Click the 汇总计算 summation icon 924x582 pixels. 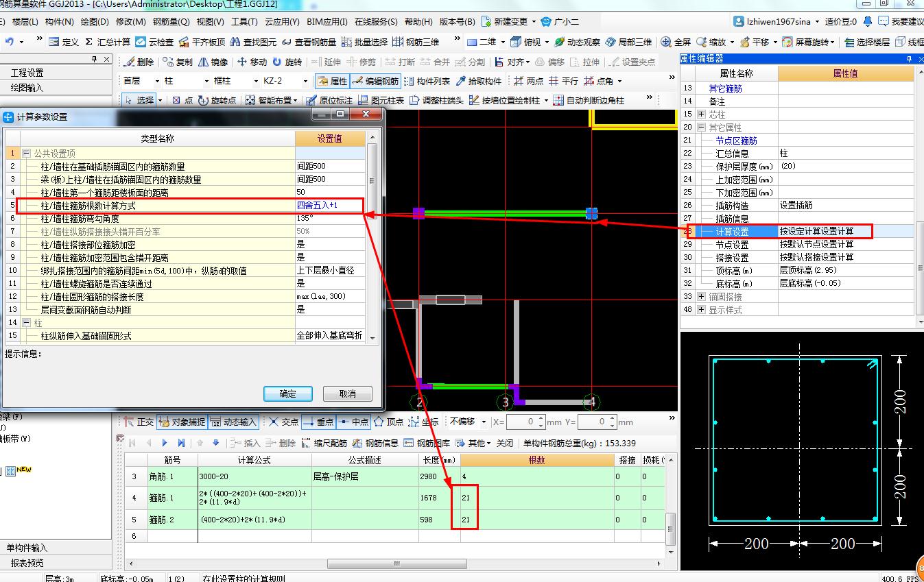[107, 42]
